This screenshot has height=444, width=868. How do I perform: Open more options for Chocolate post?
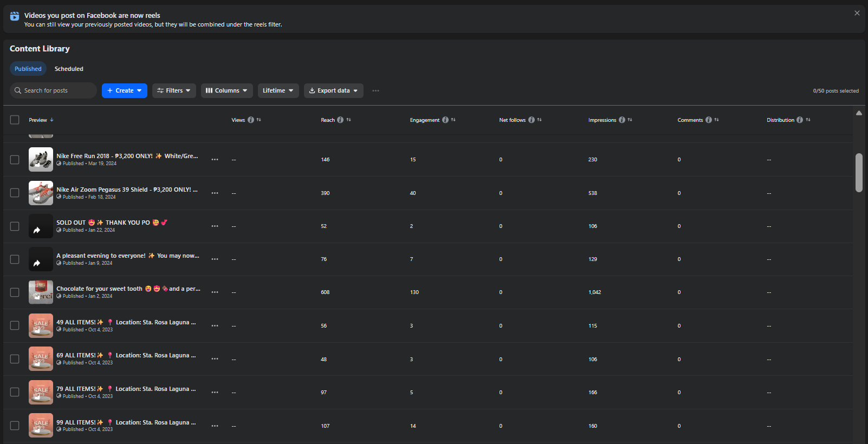[x=215, y=292]
